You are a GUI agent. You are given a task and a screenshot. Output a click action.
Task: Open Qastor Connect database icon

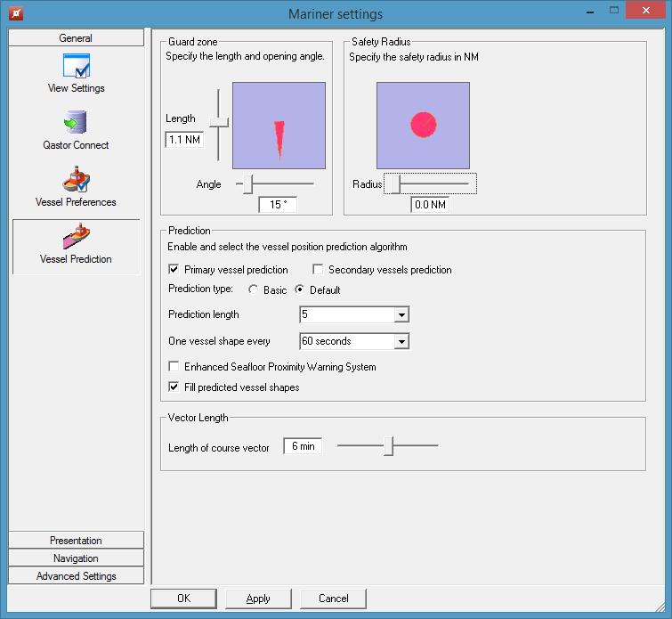[76, 122]
